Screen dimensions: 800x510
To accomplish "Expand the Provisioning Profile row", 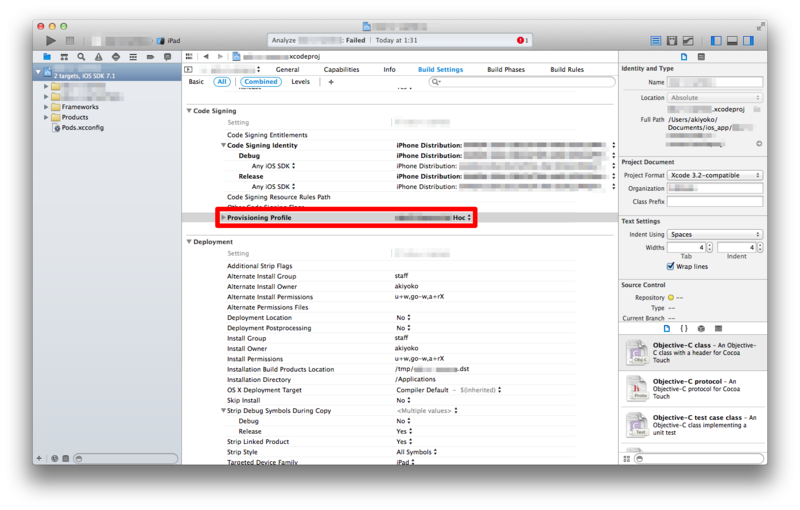I will pos(223,217).
